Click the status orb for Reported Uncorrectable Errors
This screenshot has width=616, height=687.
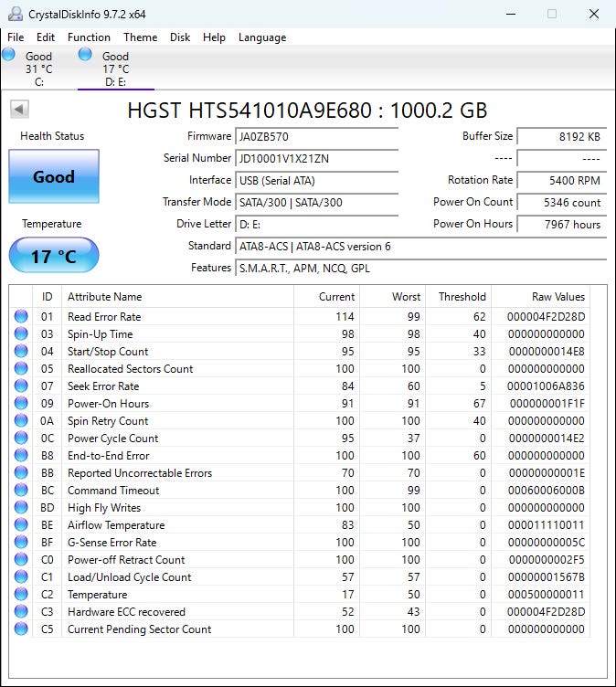(21, 473)
